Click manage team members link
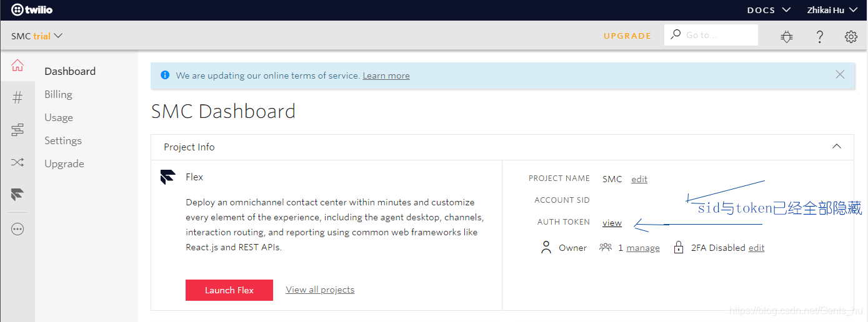Screen dimensions: 868x322 [x=643, y=248]
